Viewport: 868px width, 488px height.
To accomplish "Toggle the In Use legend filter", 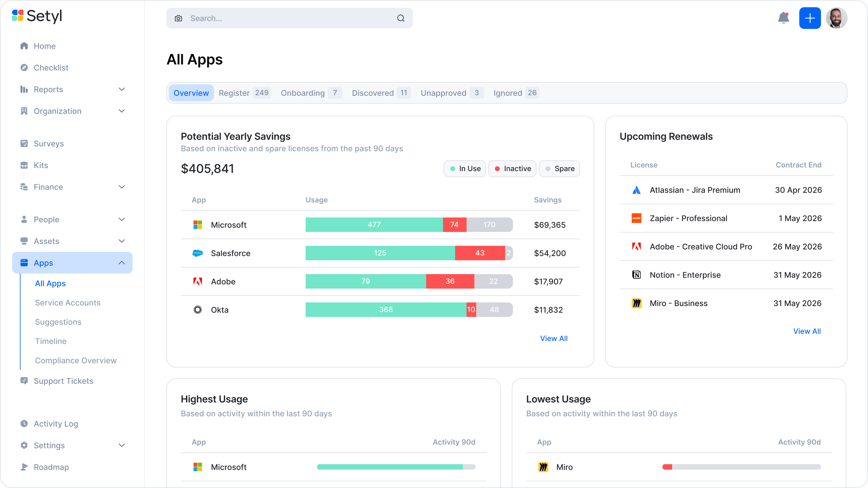I will tap(464, 168).
